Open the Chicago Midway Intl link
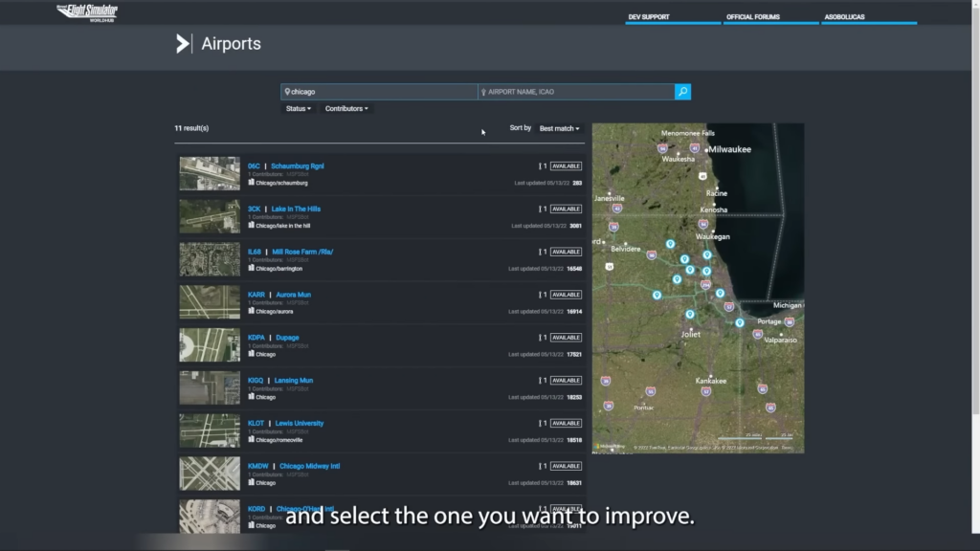Screen dimensions: 980x551 [309, 466]
